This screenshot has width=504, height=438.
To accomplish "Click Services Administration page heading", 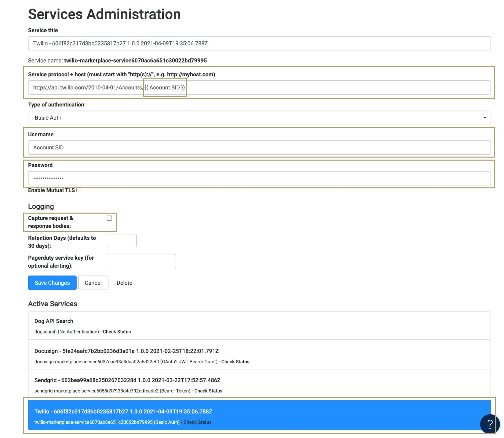I will click(x=105, y=14).
